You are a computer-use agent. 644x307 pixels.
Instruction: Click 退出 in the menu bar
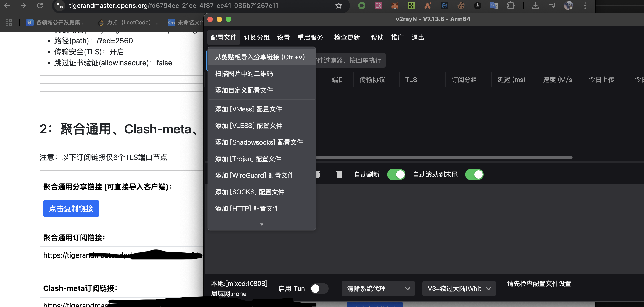tap(418, 37)
